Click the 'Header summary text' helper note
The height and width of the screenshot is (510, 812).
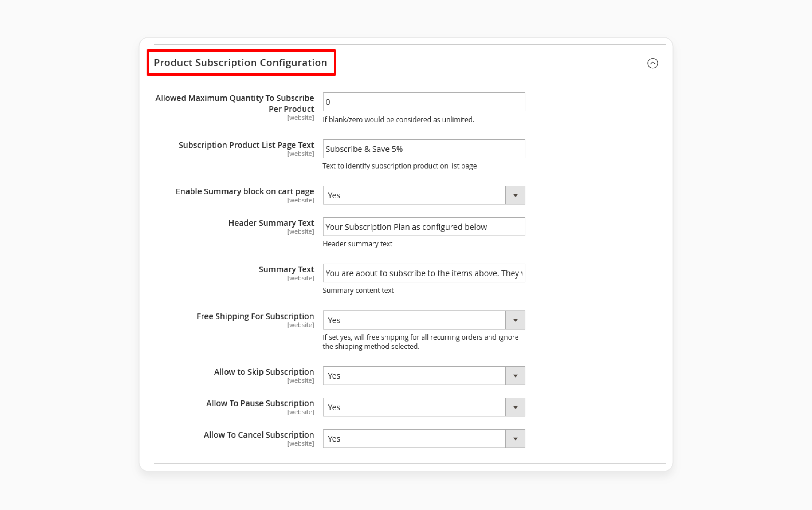pos(358,244)
